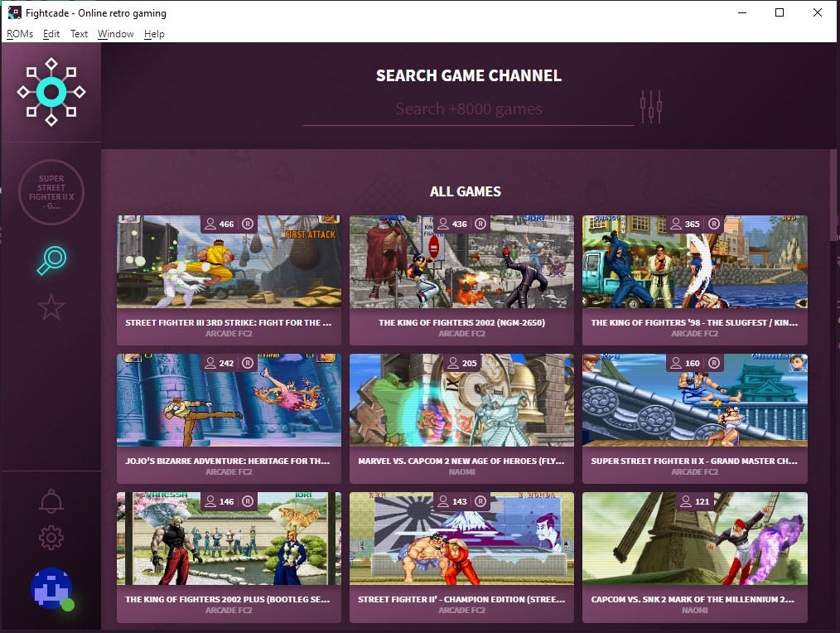Select JoJo's Bizarre Adventure title text

228,461
